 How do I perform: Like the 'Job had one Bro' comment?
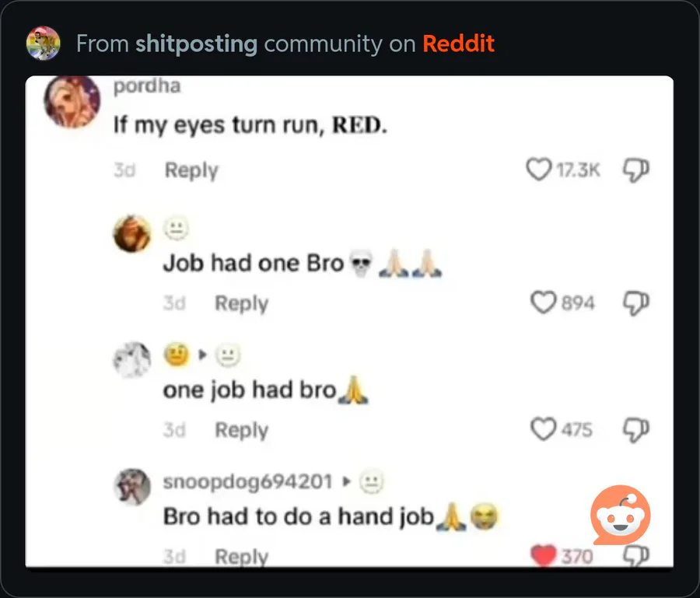pyautogui.click(x=544, y=302)
